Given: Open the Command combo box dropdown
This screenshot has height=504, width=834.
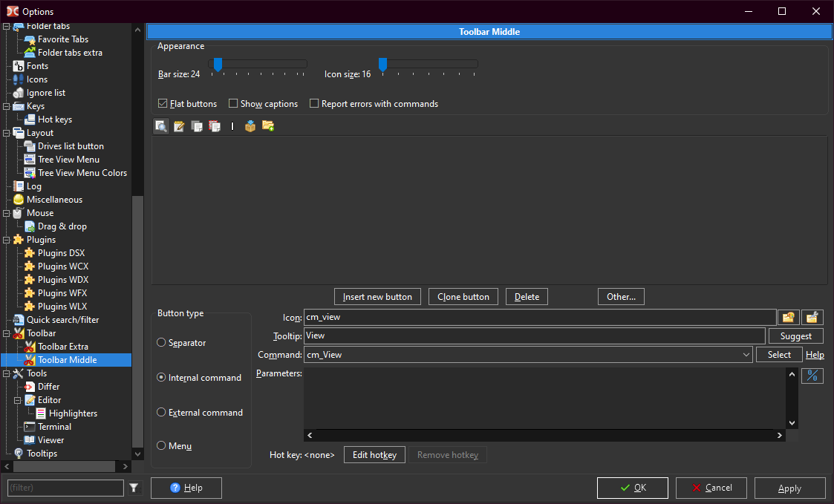Looking at the screenshot, I should tap(746, 355).
